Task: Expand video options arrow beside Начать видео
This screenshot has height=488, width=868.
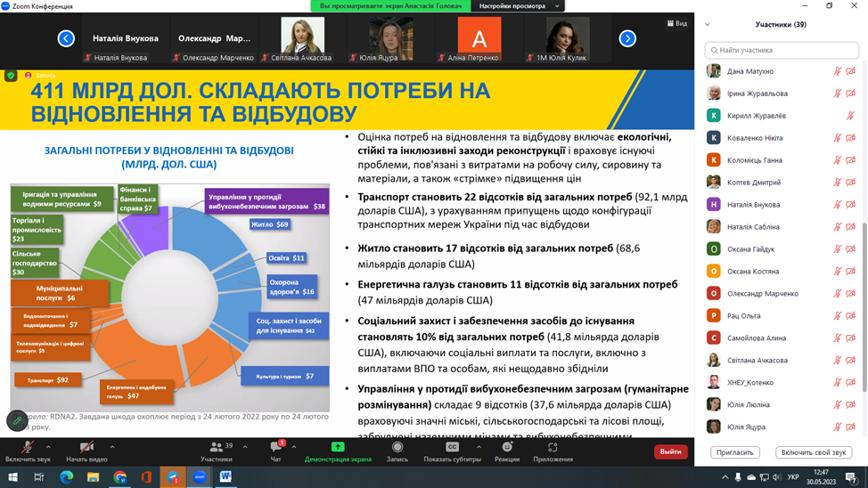Action: (112, 447)
